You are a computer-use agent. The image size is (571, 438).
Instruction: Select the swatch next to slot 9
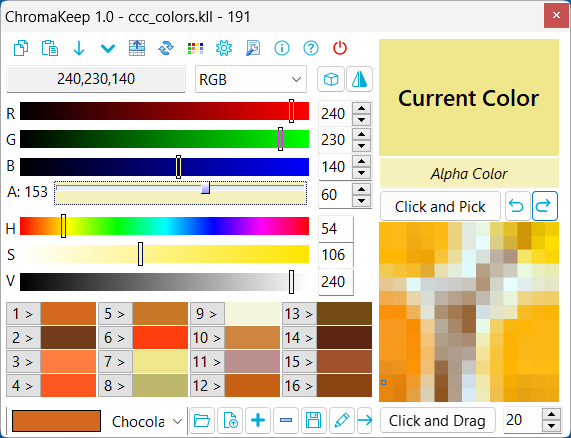pos(252,313)
